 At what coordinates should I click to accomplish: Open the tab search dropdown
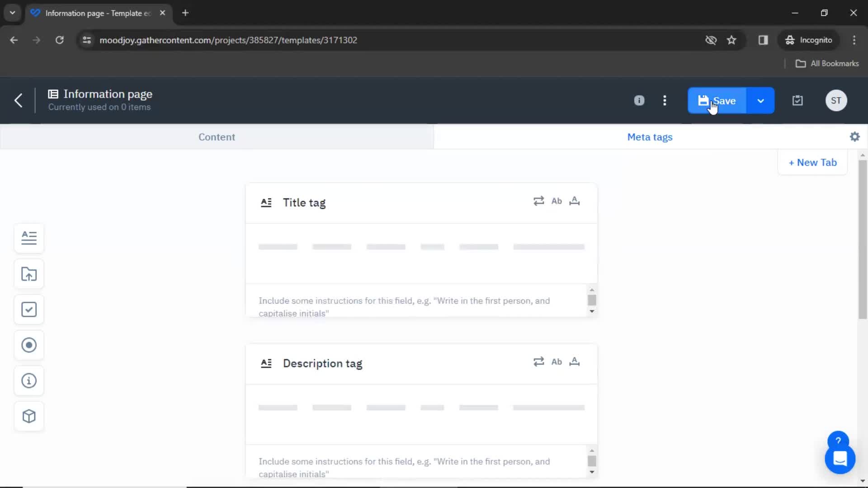point(12,13)
